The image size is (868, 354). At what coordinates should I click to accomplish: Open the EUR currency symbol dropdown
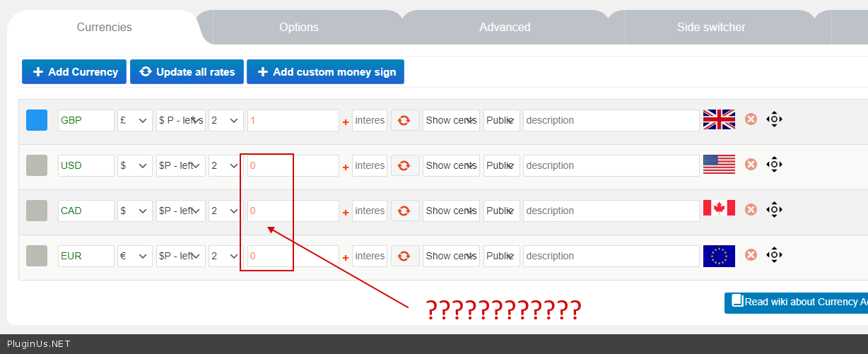click(x=135, y=256)
